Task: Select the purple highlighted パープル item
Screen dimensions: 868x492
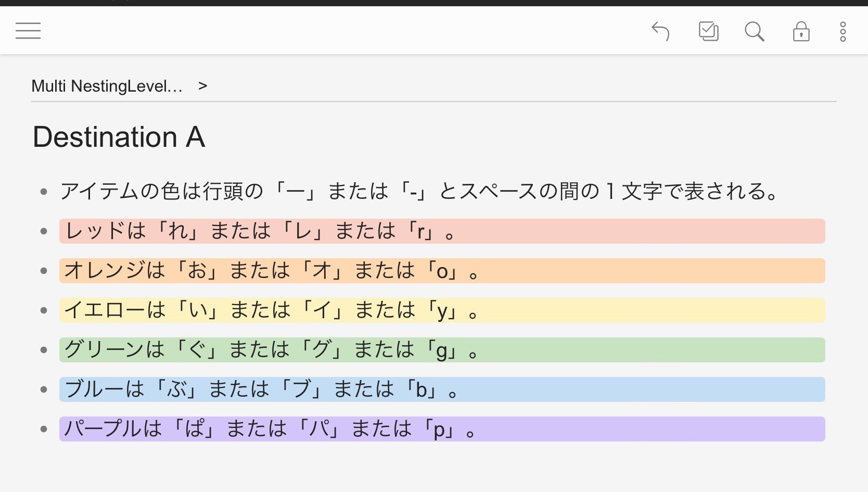Action: (x=442, y=429)
